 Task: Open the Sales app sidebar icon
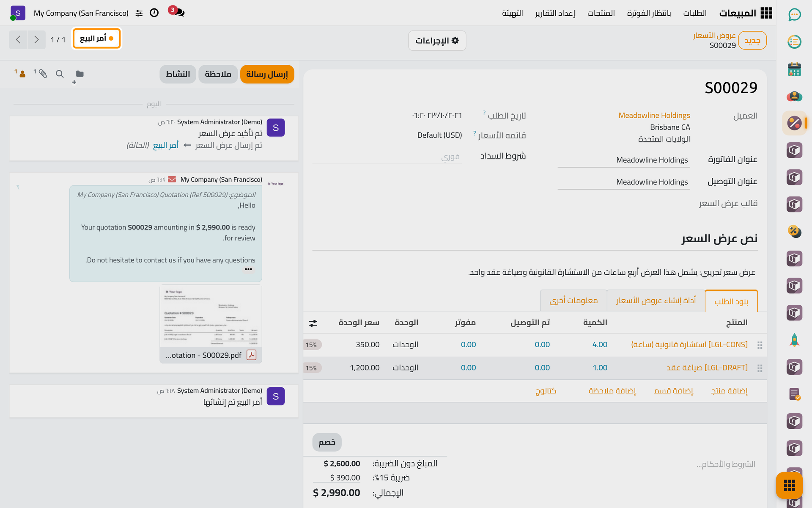794,123
